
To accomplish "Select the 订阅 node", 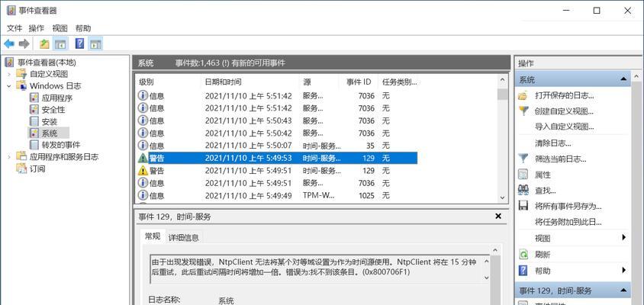I will [37, 169].
